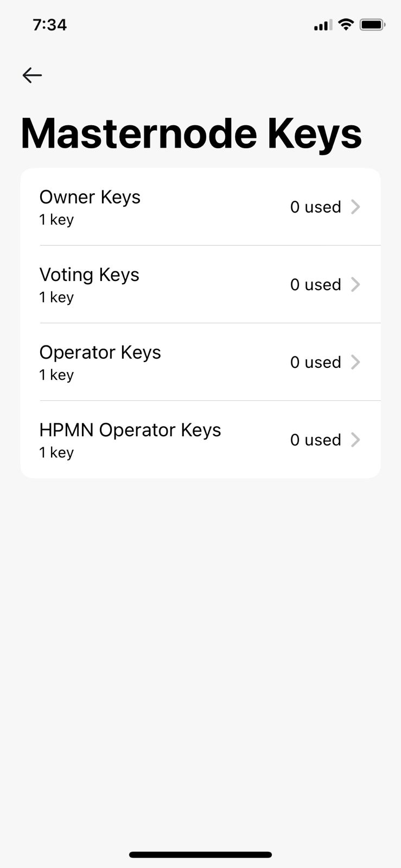The height and width of the screenshot is (868, 401).
Task: Click the Masternode Keys page title
Action: point(191,133)
